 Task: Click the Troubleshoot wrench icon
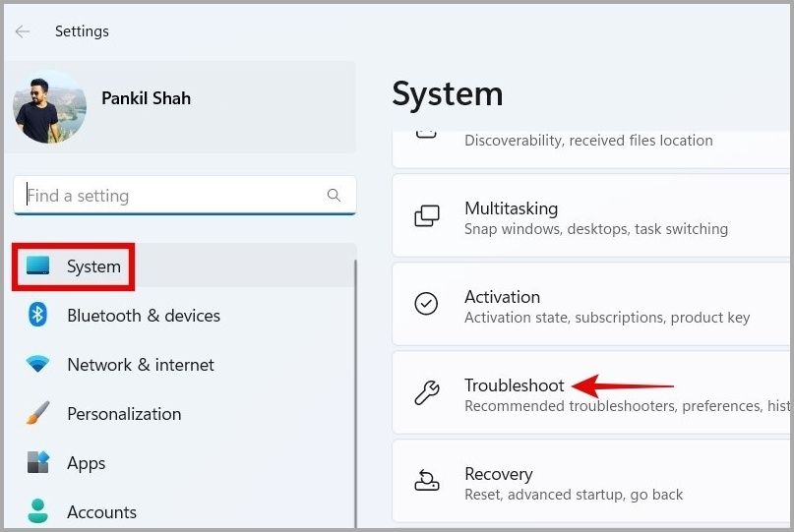tap(427, 392)
